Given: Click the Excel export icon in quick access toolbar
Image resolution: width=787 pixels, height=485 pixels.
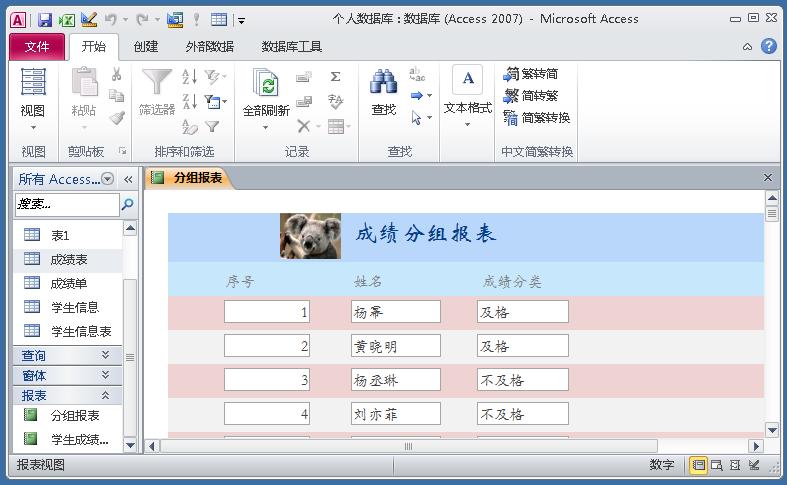Looking at the screenshot, I should coord(67,20).
